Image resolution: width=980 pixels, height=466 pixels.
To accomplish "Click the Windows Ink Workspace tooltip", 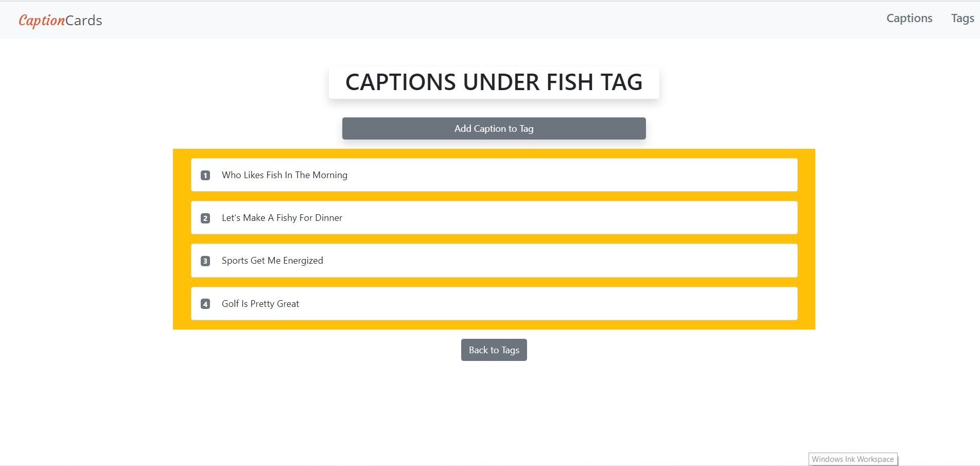I will click(x=852, y=459).
